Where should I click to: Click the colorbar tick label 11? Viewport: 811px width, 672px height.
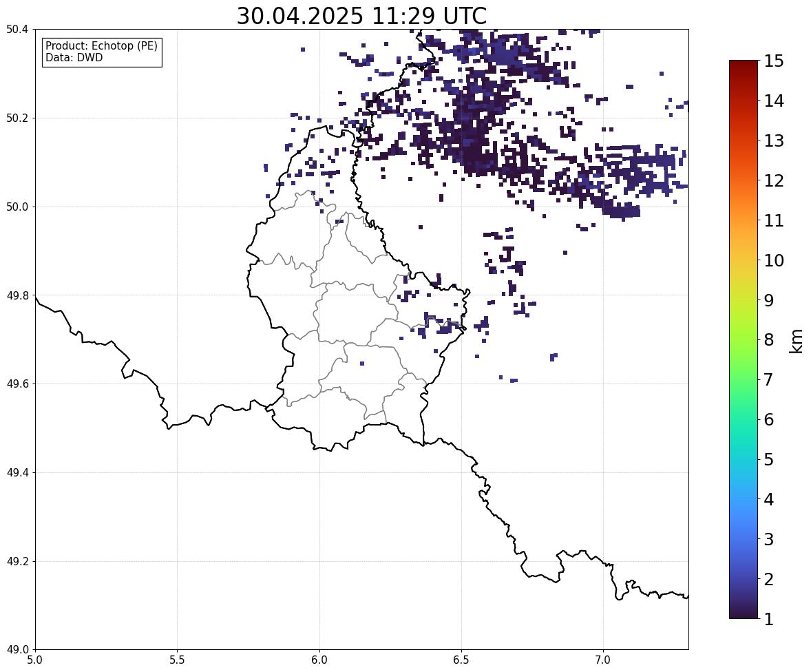(x=774, y=220)
